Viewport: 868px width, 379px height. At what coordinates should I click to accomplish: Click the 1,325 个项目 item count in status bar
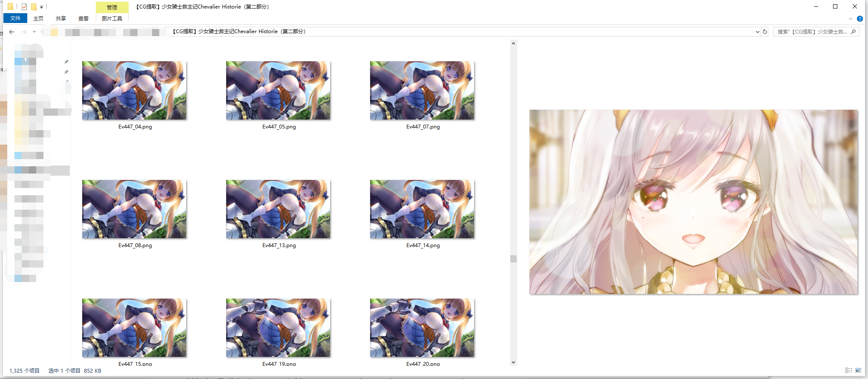[x=24, y=371]
